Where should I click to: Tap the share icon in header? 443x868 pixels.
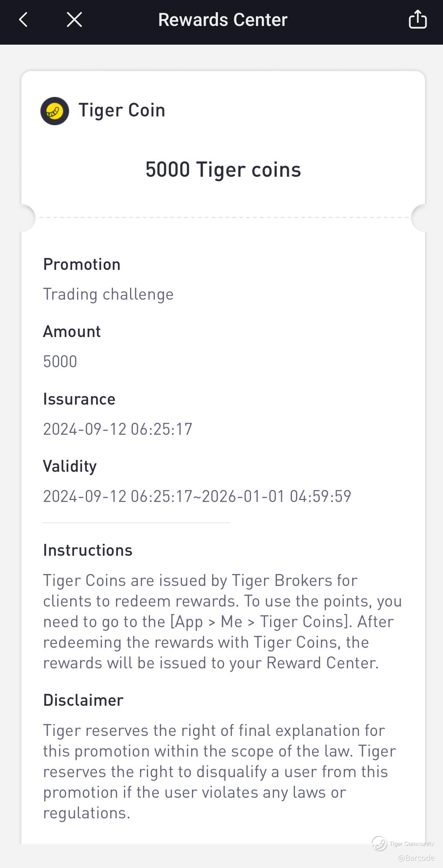417,19
